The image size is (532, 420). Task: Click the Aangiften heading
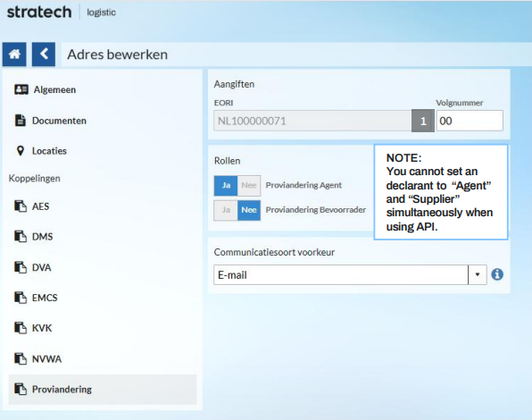point(234,84)
